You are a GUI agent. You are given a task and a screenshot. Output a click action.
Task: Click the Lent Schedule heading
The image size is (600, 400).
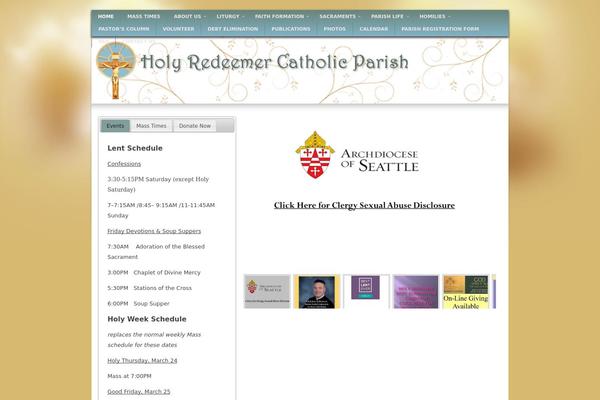[x=135, y=148]
